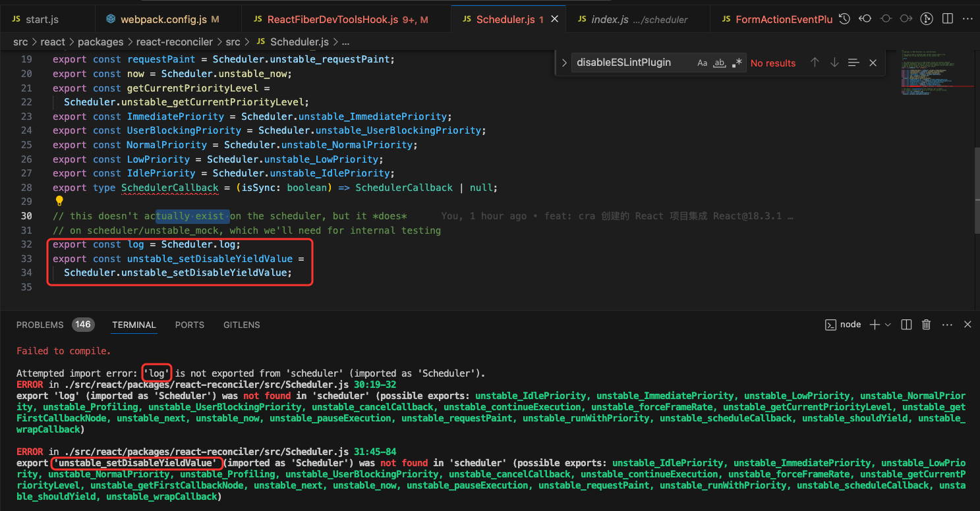
Task: Toggle Match Whole Word option
Action: 720,63
